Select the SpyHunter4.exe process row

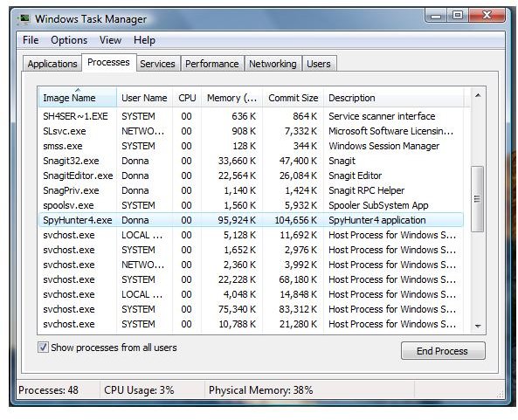point(251,220)
